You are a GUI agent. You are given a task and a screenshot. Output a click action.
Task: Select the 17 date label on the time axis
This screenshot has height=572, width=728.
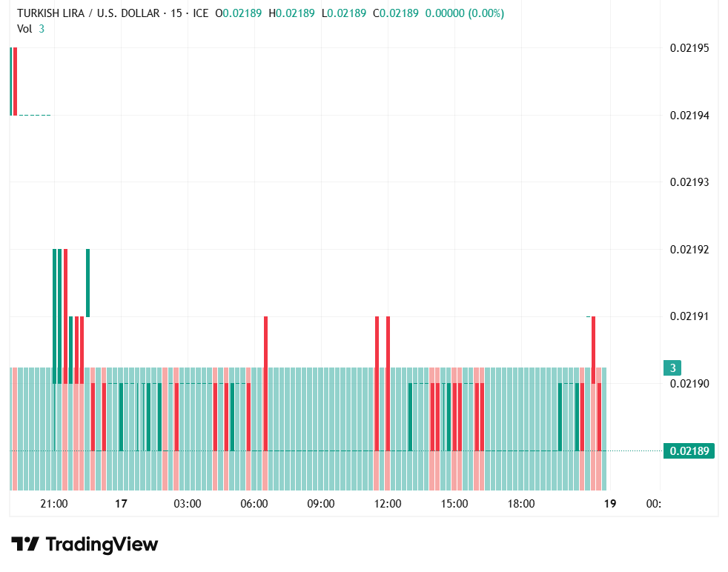tap(120, 503)
